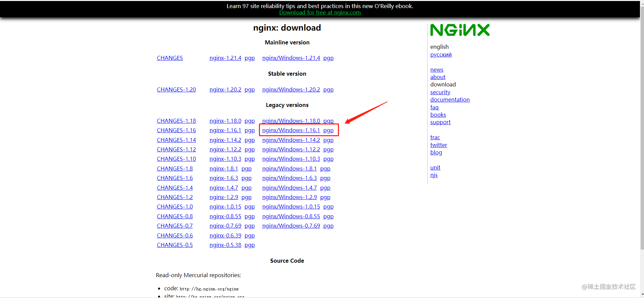
Task: Open the blog link
Action: [x=436, y=152]
